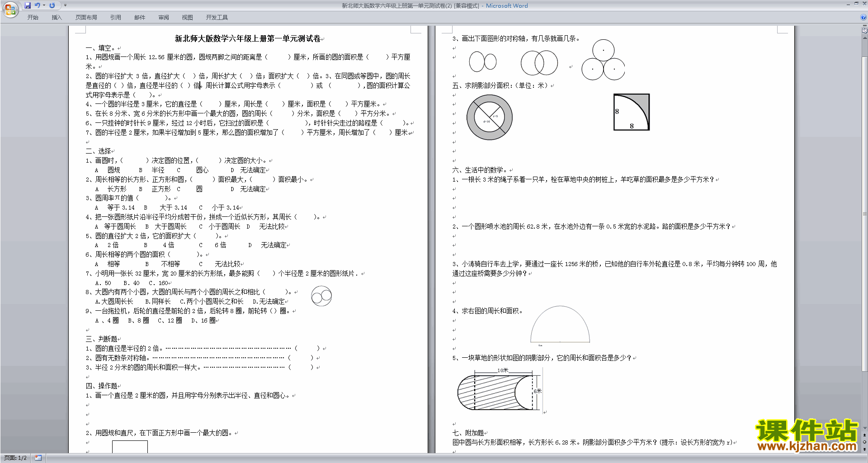This screenshot has height=463, width=868.
Task: Open the 审阅 tab
Action: coord(164,18)
